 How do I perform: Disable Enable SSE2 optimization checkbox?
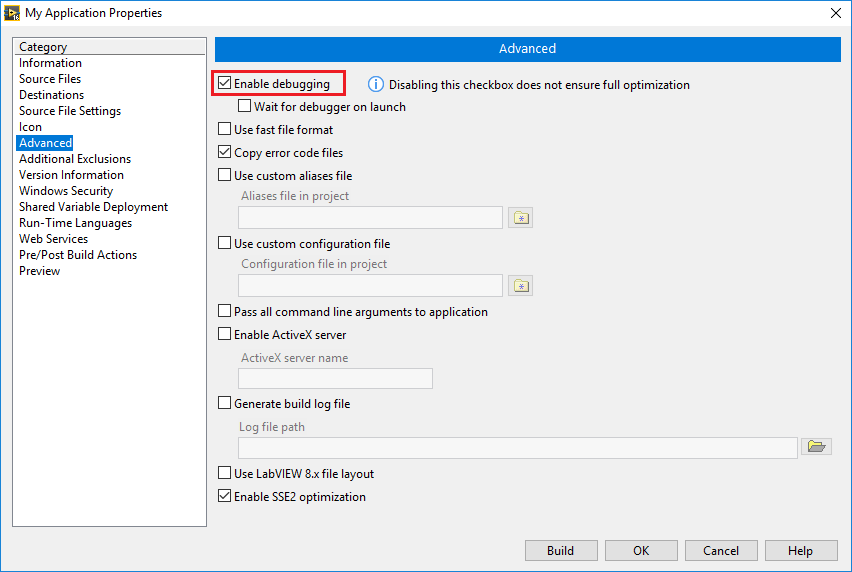click(225, 497)
